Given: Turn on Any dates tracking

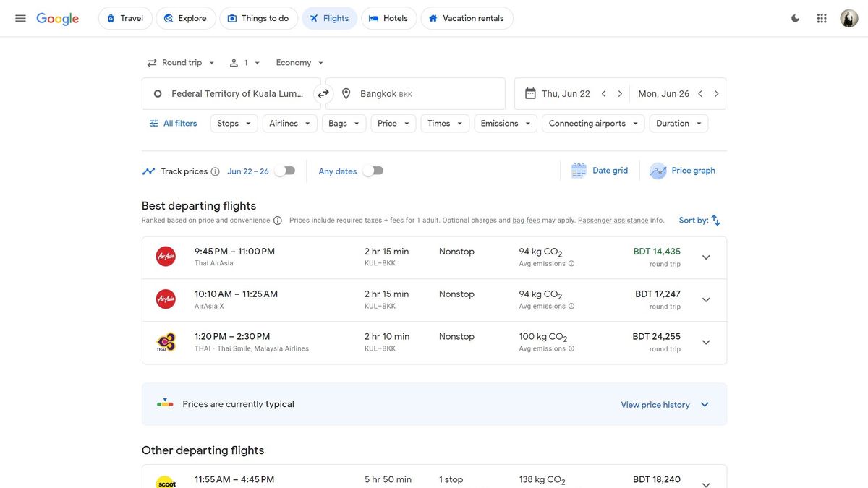Looking at the screenshot, I should coord(373,171).
